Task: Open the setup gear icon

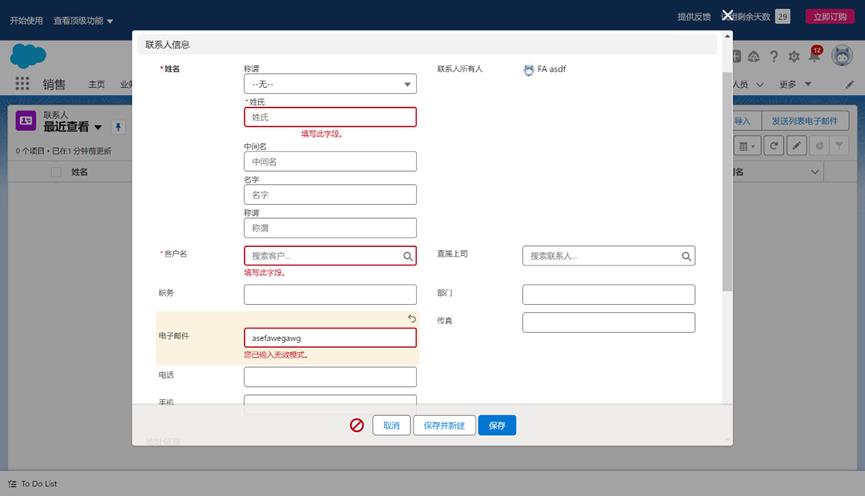Action: (794, 57)
